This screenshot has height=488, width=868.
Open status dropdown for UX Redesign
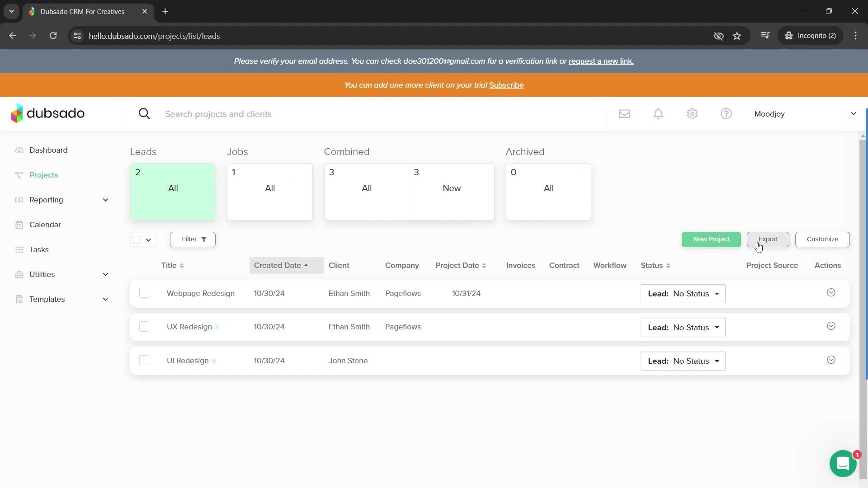(683, 328)
